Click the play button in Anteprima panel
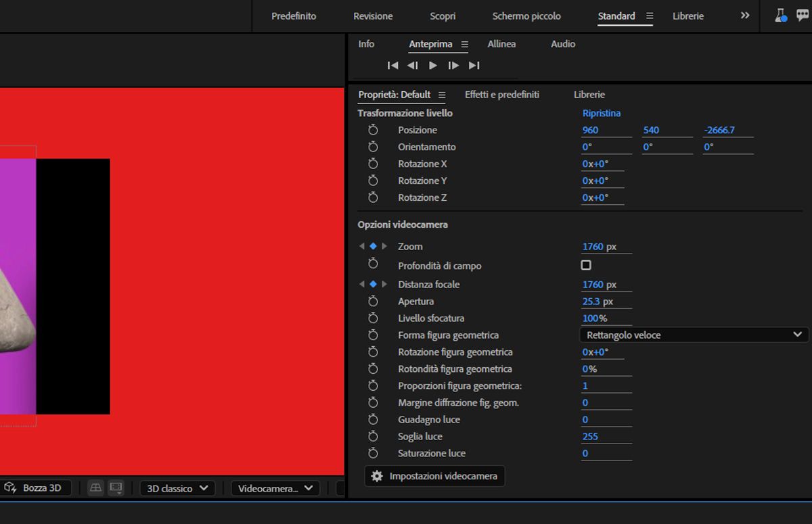 [433, 66]
